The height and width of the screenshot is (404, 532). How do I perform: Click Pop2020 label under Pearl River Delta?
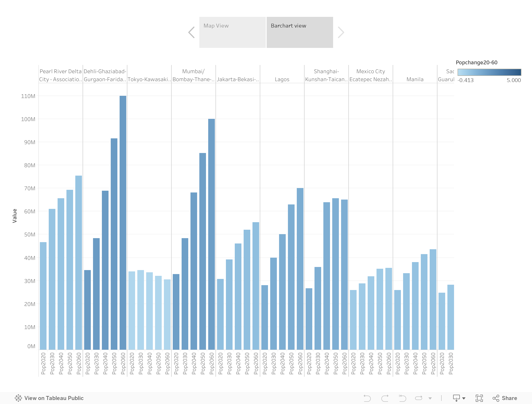pyautogui.click(x=43, y=364)
